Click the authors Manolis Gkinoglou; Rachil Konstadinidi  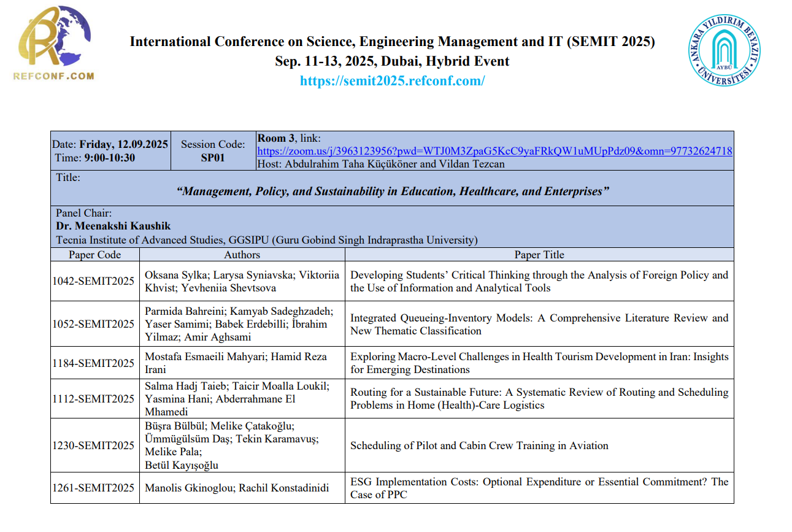(236, 488)
